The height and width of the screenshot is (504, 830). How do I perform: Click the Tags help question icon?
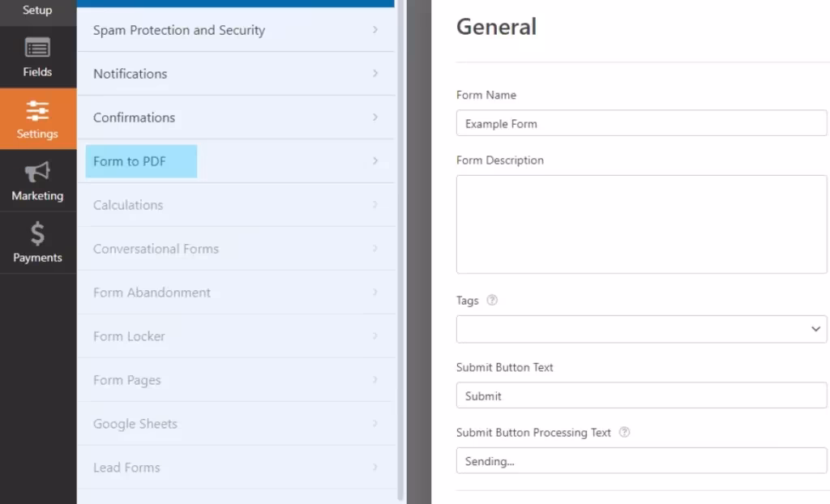click(491, 300)
